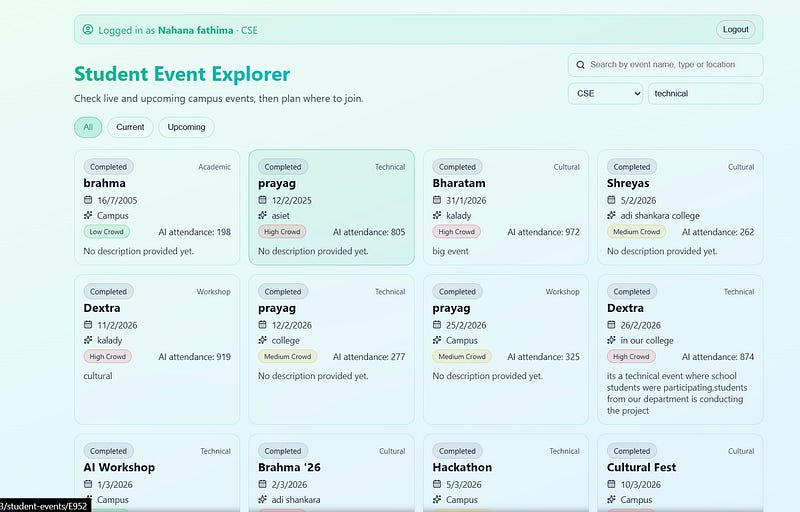The height and width of the screenshot is (512, 800).
Task: Click 'AI attendance: 805' text
Action: click(369, 232)
